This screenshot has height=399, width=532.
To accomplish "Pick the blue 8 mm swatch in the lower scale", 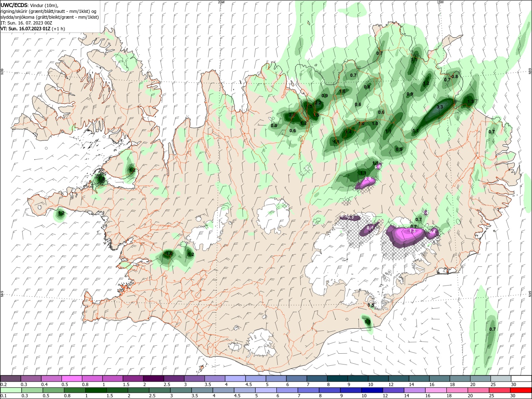I will click(329, 390).
